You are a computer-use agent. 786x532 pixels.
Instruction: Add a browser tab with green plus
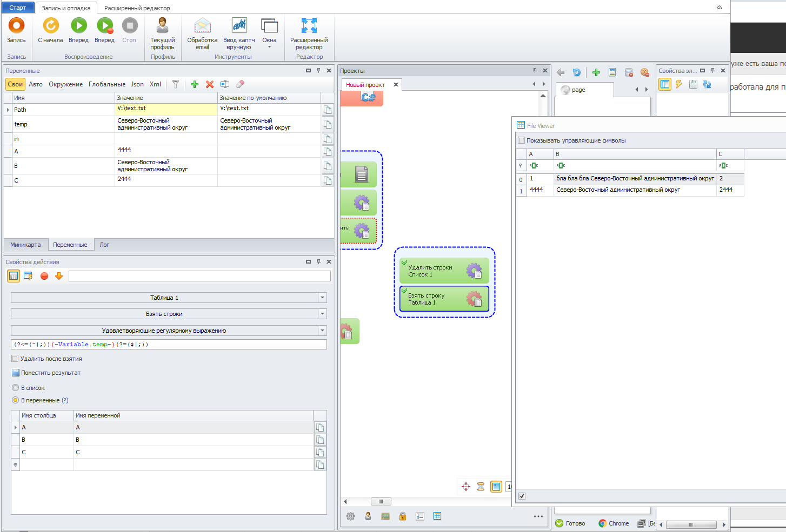[596, 72]
